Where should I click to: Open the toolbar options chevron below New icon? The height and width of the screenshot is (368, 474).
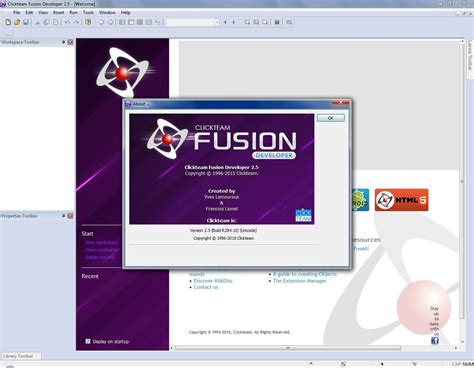click(8, 34)
